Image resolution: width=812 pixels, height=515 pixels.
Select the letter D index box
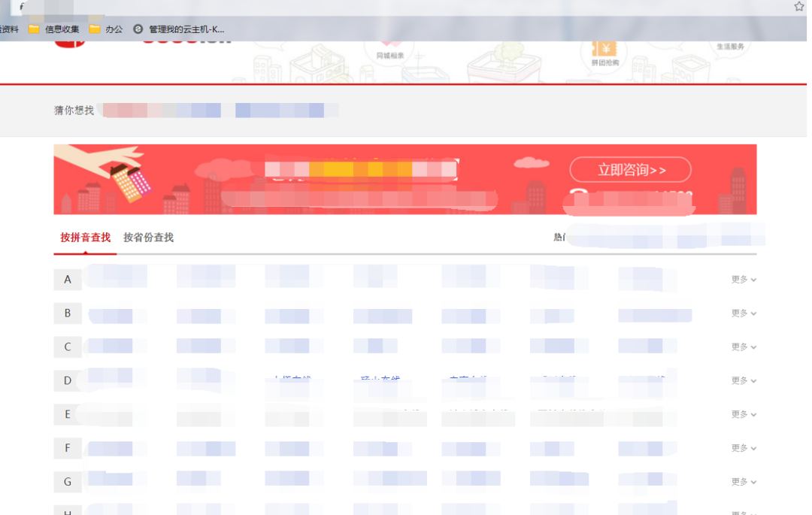[x=68, y=380]
